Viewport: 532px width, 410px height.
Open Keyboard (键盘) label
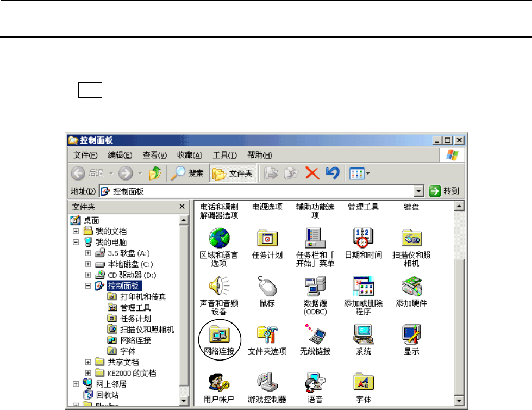click(411, 207)
